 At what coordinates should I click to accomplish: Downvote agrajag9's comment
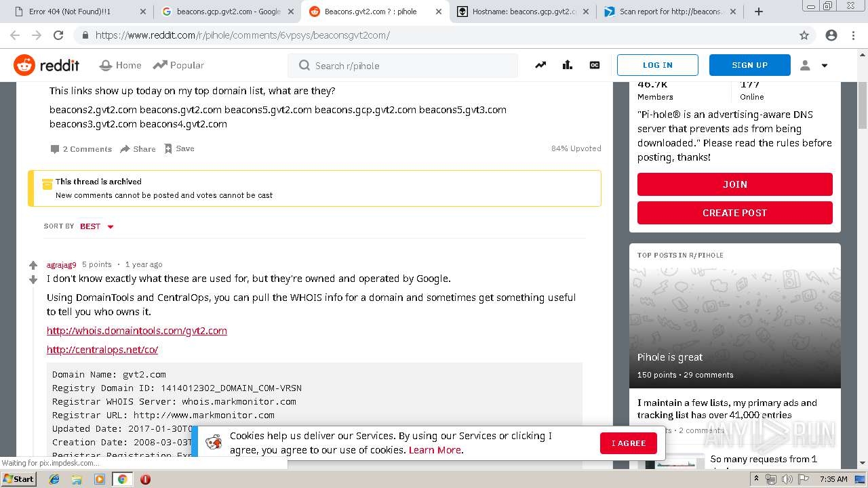click(33, 279)
